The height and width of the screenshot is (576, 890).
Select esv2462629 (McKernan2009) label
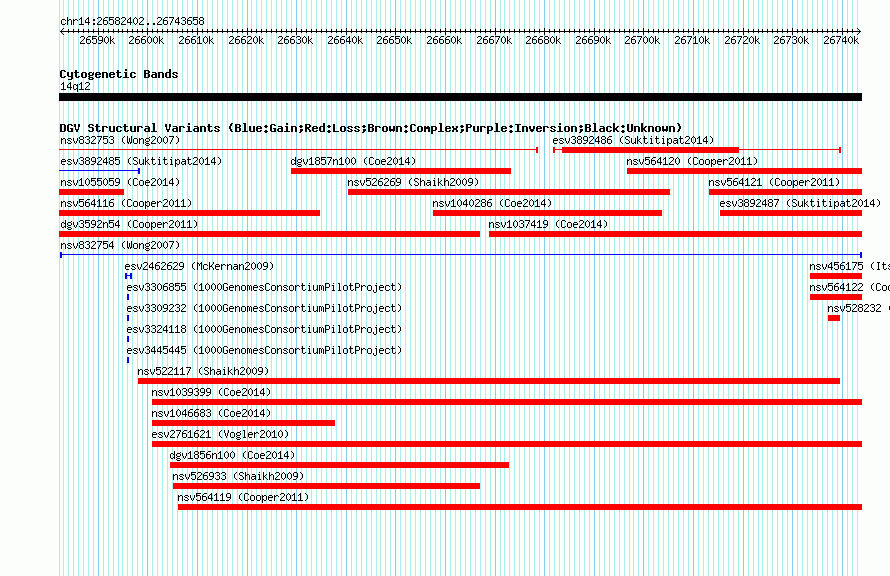coord(199,266)
